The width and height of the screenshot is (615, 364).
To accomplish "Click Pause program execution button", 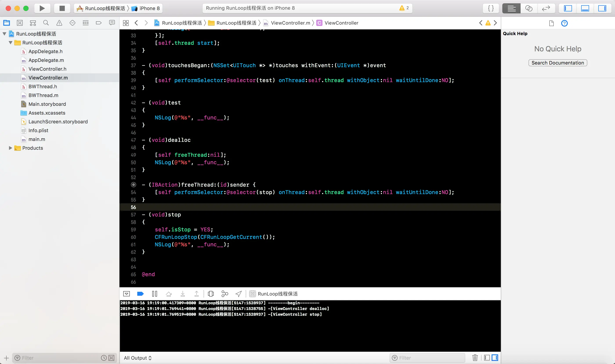I will point(154,294).
